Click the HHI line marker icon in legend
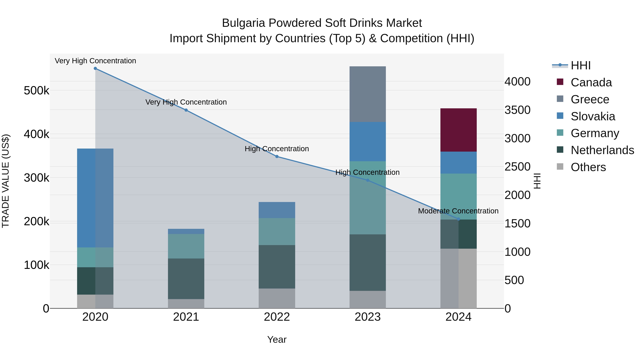The height and width of the screenshot is (362, 644). pyautogui.click(x=560, y=65)
